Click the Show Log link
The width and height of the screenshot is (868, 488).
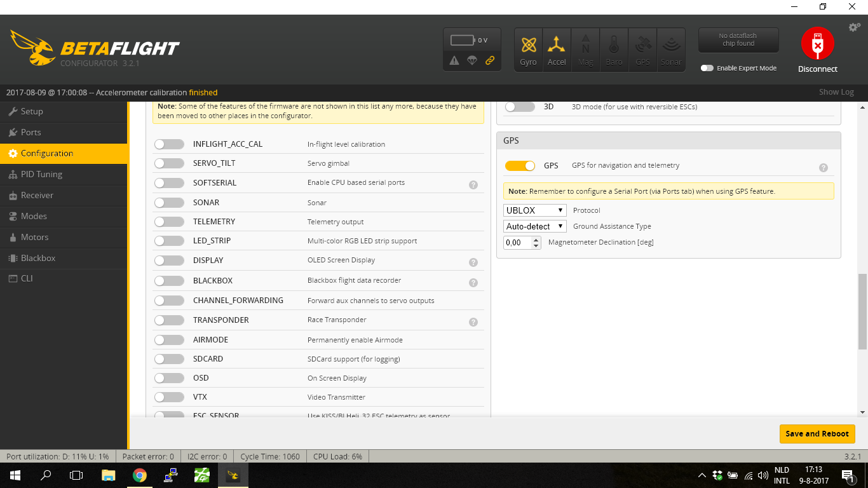836,92
